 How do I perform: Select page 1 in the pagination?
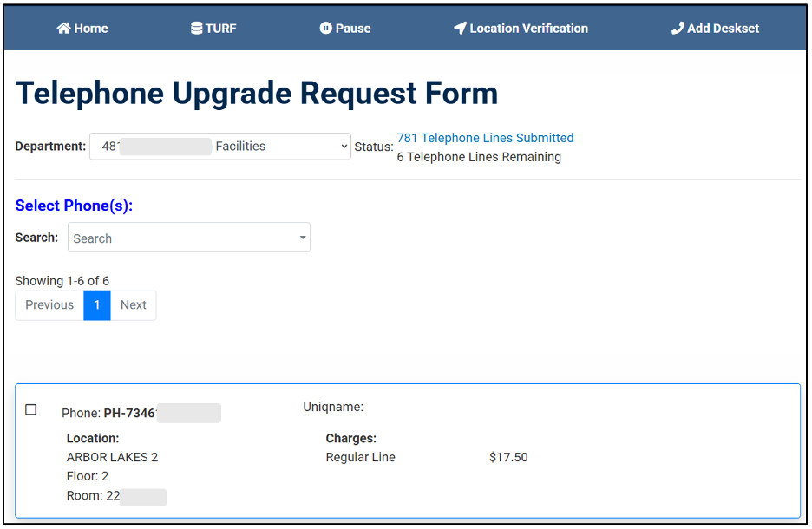tap(96, 304)
